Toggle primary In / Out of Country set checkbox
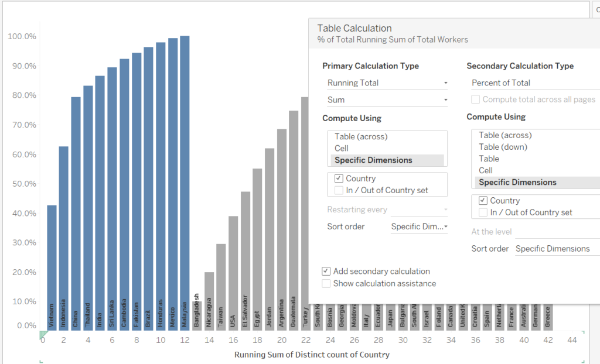 [339, 190]
